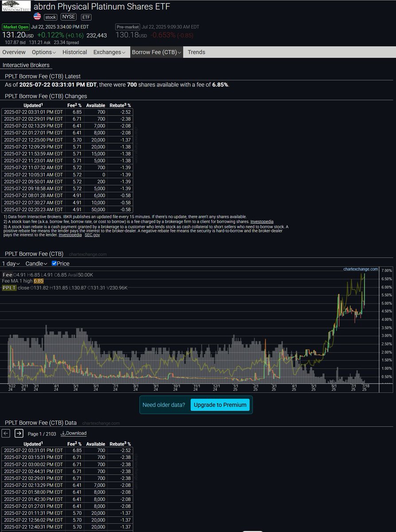Select the Interactive Brokers tab

coord(26,65)
